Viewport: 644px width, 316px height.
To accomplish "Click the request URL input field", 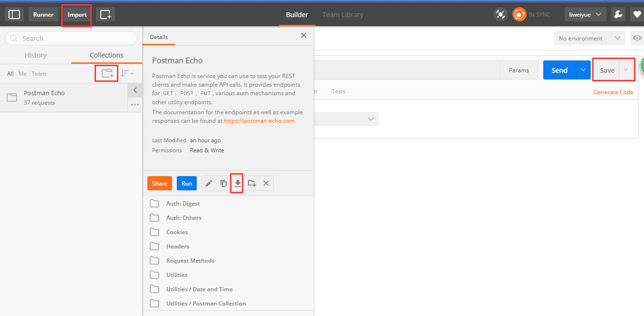I will click(x=407, y=70).
